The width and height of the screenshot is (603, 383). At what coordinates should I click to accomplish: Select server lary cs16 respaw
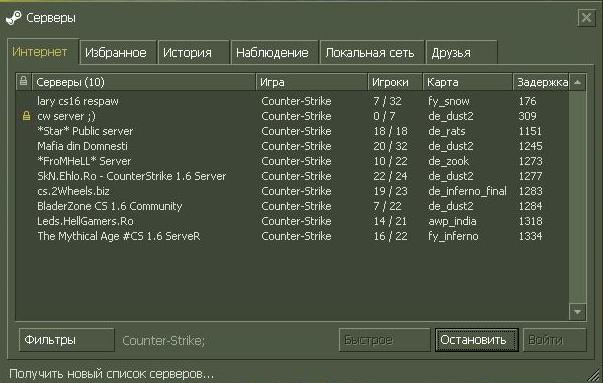tap(292, 101)
